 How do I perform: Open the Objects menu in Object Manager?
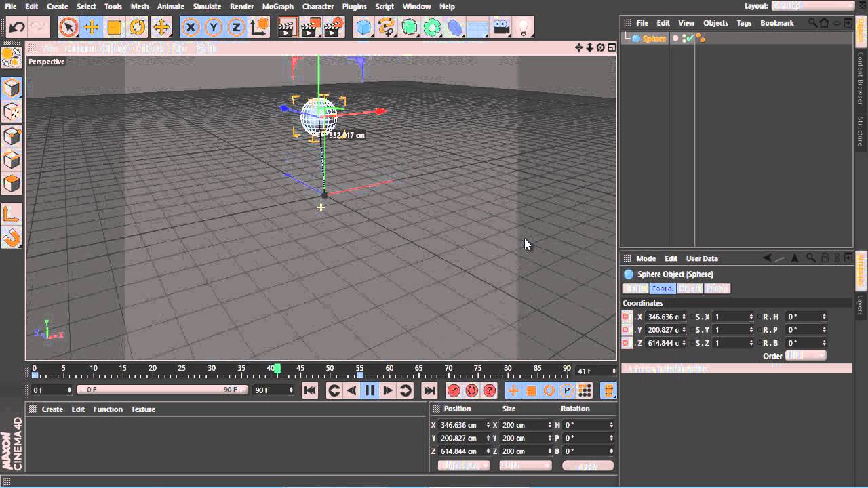point(715,23)
